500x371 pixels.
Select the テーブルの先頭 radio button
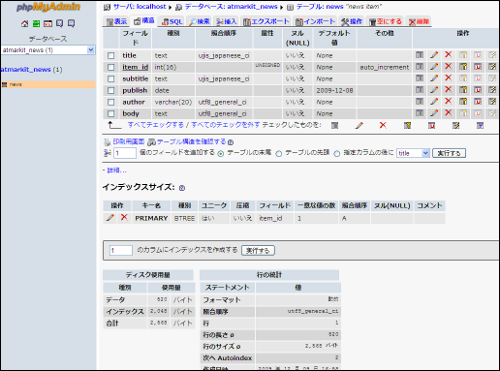click(279, 154)
